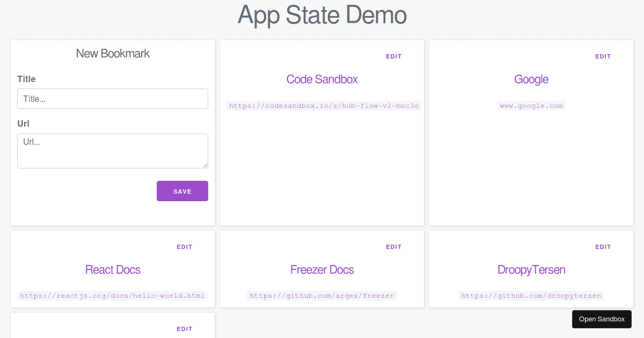Edit the Freezer Docs bookmark
644x338 pixels.
(x=394, y=247)
